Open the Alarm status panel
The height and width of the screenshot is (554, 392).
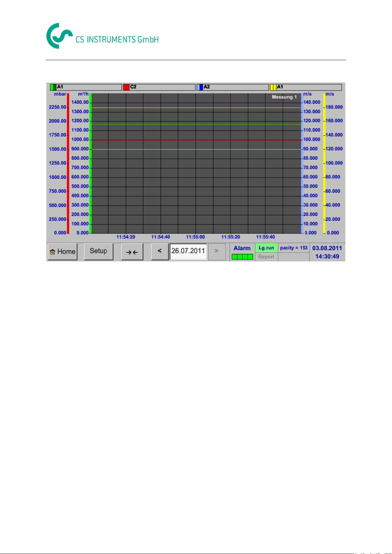point(242,252)
